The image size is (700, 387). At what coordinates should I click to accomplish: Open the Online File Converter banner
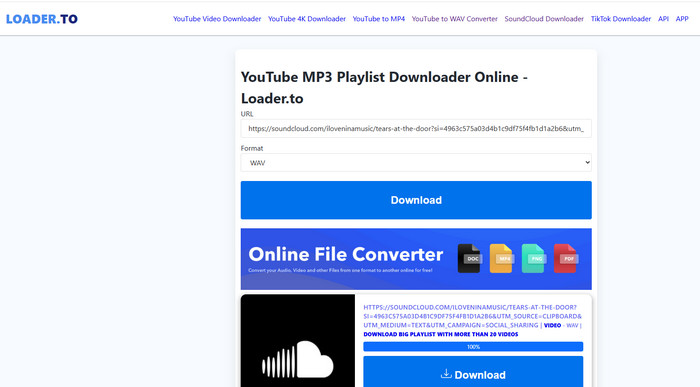pyautogui.click(x=416, y=259)
